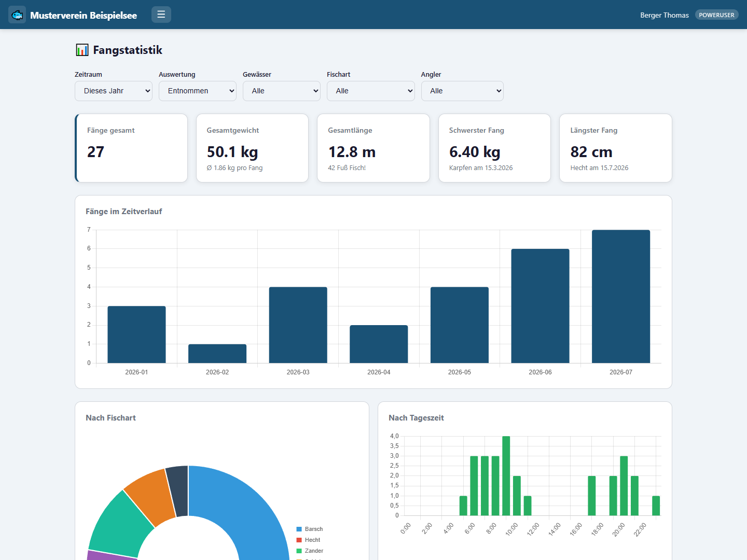
Task: Click the Gesamtlänge card label
Action: tap(350, 131)
